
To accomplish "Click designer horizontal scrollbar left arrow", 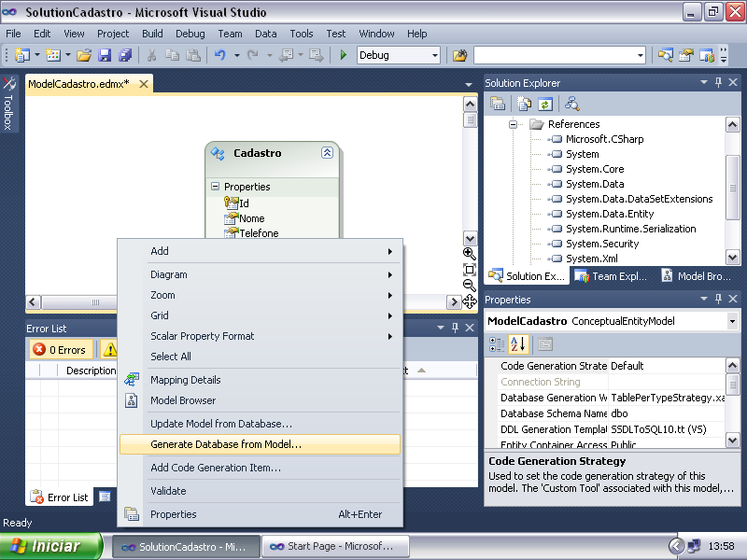I will click(x=33, y=301).
